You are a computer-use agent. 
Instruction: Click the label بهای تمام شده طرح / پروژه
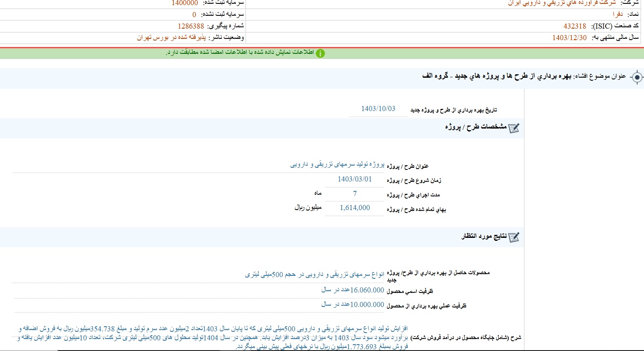pyautogui.click(x=416, y=210)
